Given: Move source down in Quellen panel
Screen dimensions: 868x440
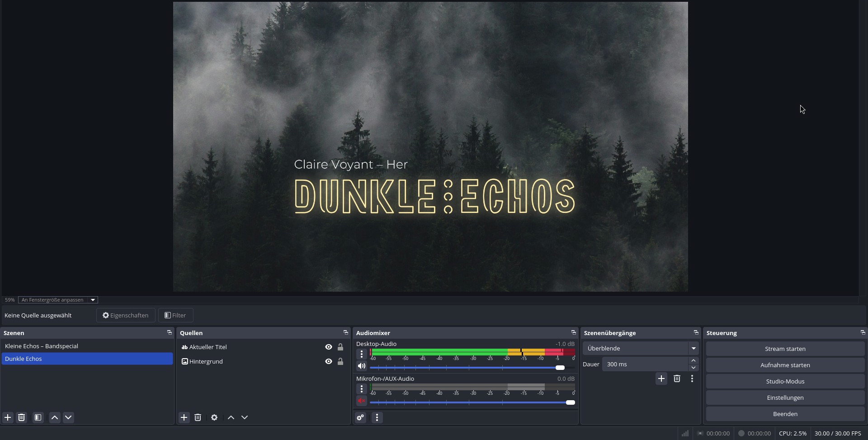Looking at the screenshot, I should click(x=245, y=417).
